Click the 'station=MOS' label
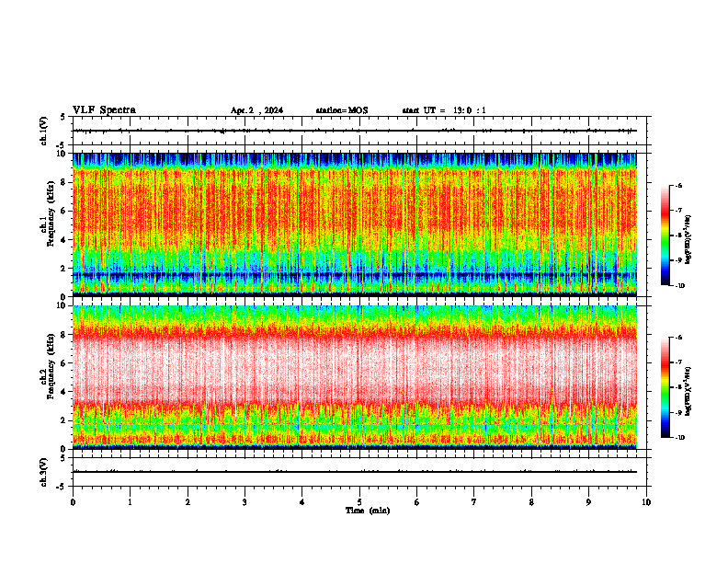Screen dimensions: 728x563 click(x=342, y=110)
